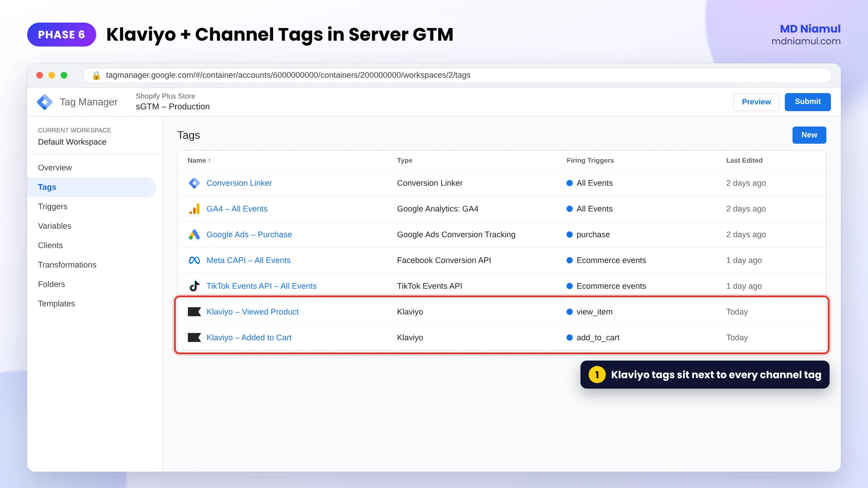This screenshot has height=488, width=868.
Task: Click the padlock icon in the address bar
Action: click(x=96, y=75)
